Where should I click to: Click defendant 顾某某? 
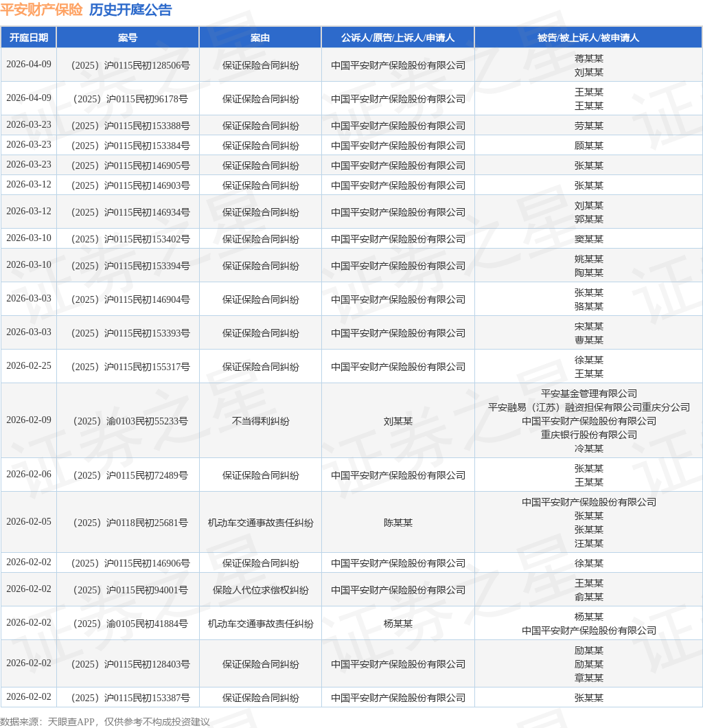tap(588, 146)
